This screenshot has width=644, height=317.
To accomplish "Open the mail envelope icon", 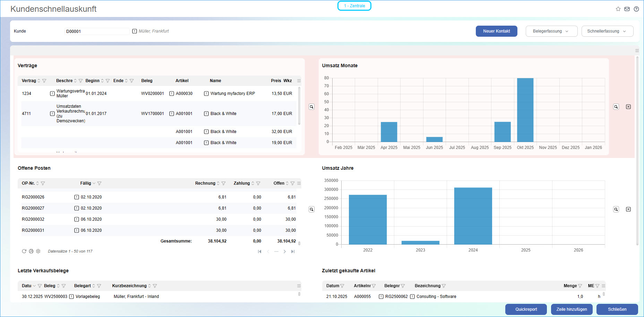I will click(627, 9).
